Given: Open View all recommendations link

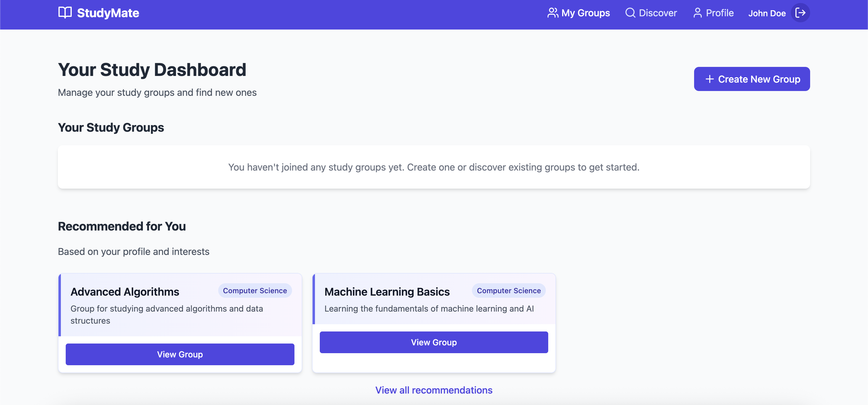Looking at the screenshot, I should pyautogui.click(x=434, y=390).
